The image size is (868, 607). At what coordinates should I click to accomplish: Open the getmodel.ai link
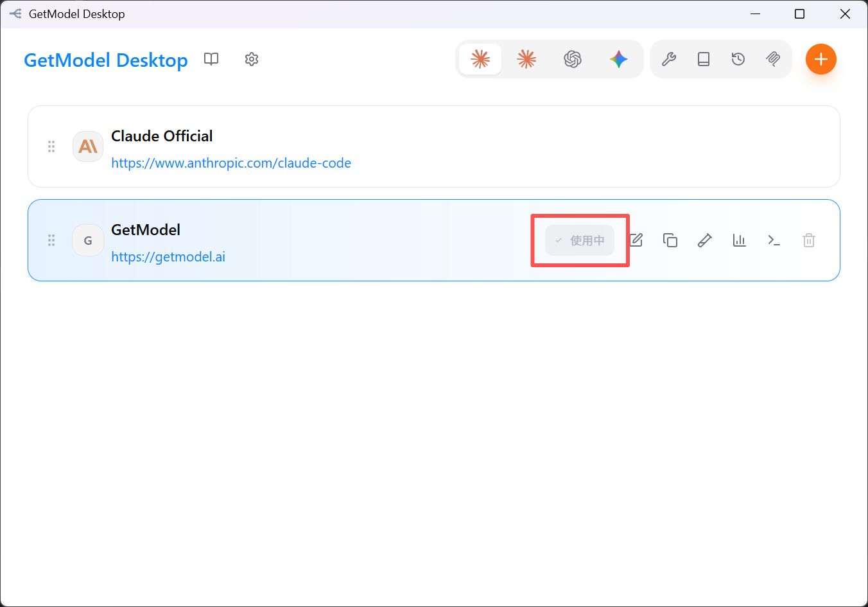point(168,257)
